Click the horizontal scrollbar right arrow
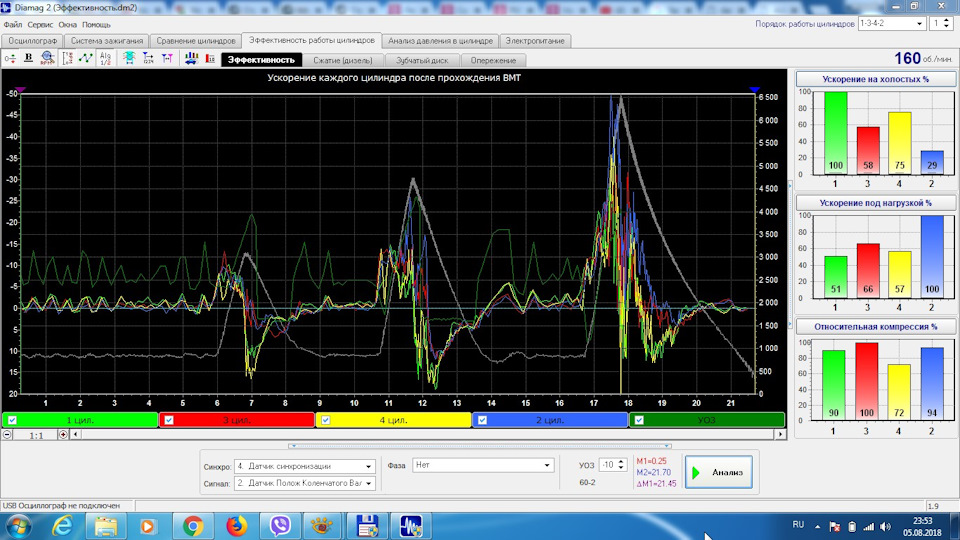Screen dimensions: 960x540 [x=780, y=435]
